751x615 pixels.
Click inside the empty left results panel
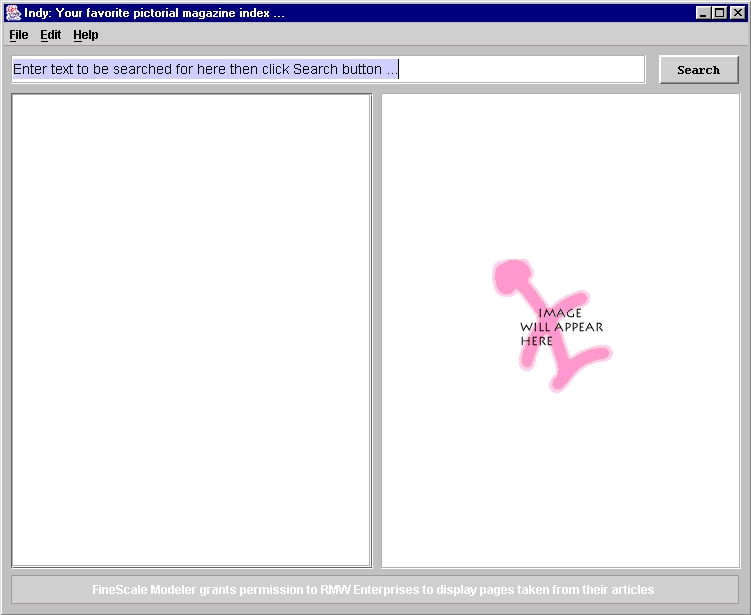pyautogui.click(x=191, y=330)
